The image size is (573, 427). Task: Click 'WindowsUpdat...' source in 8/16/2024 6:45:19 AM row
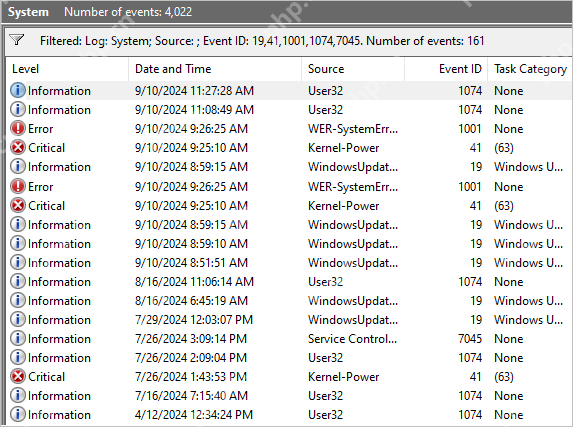(353, 301)
